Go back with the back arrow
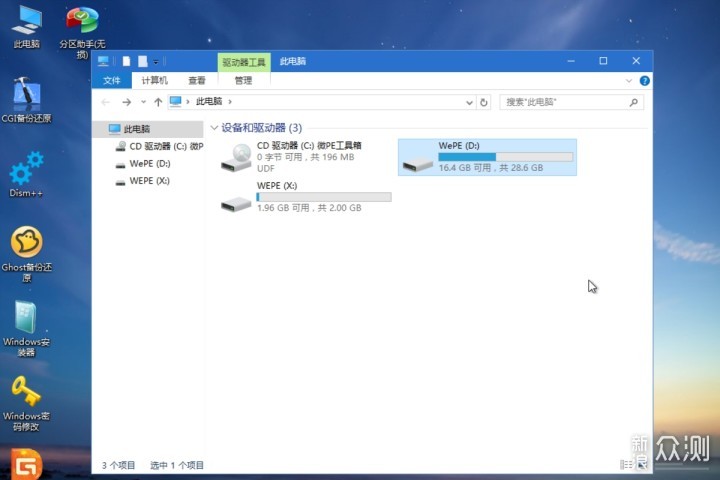 coord(106,102)
